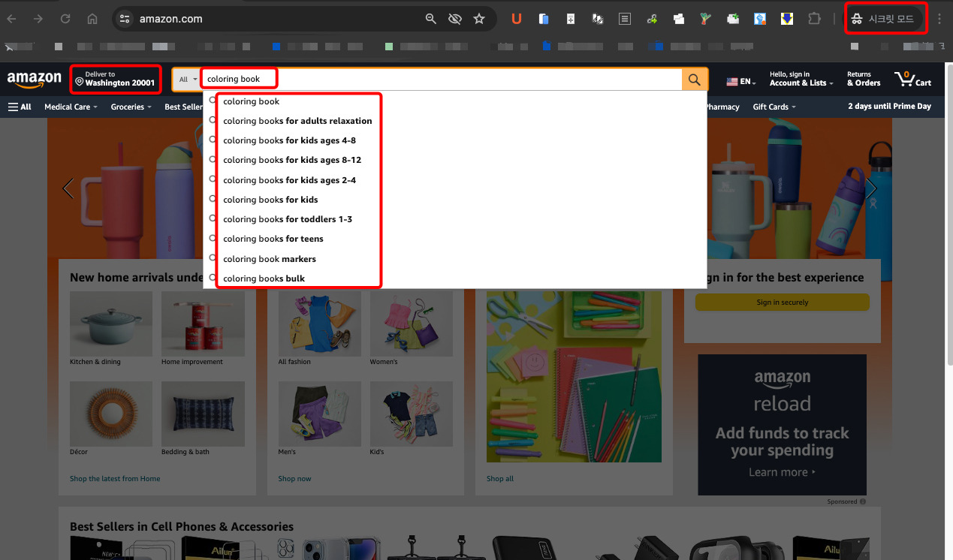The height and width of the screenshot is (560, 953).
Task: Click Shop the latest from Home
Action: pos(115,479)
